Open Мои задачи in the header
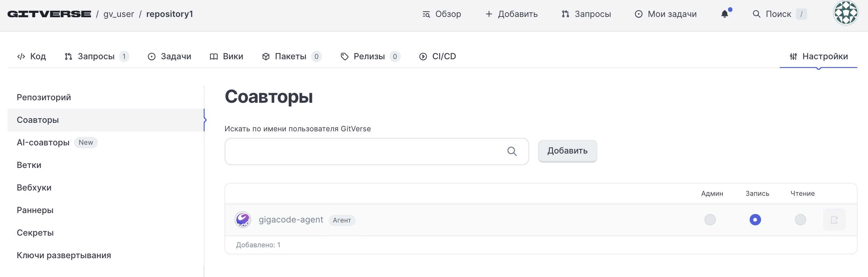 pos(666,14)
